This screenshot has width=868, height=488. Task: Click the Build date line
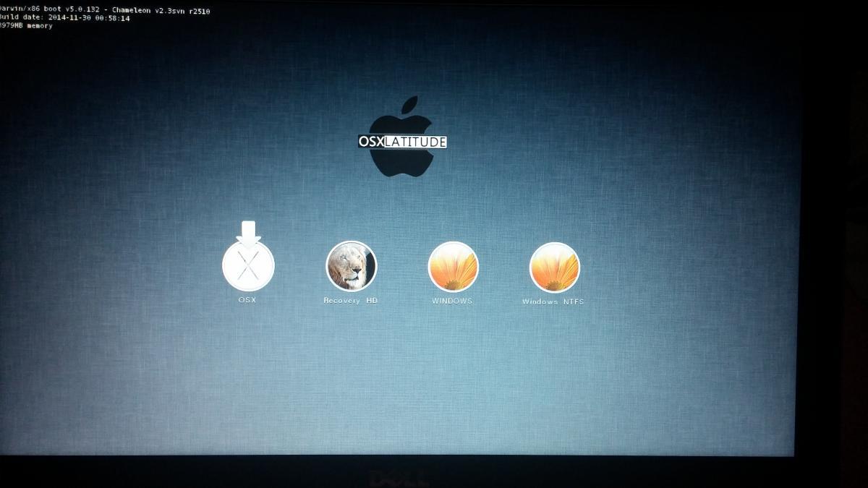[65, 18]
